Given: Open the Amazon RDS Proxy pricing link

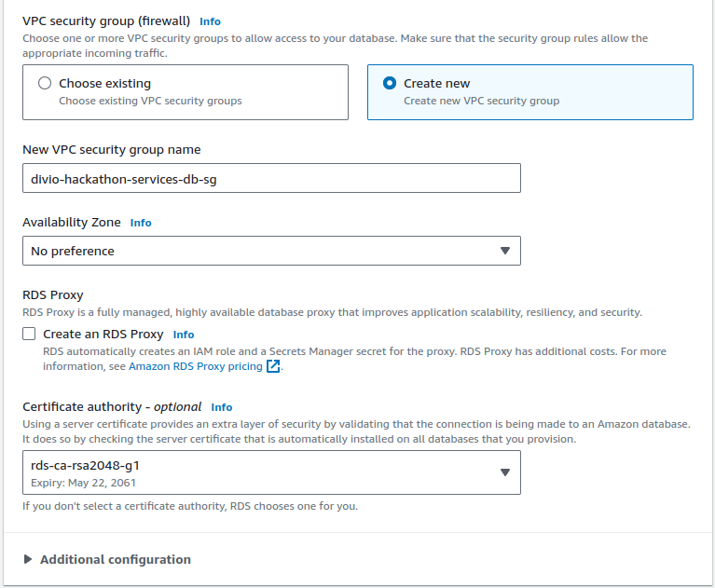Looking at the screenshot, I should coord(196,366).
